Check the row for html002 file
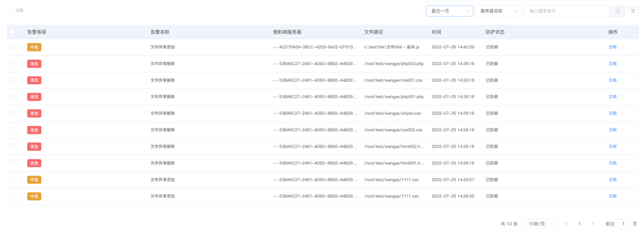The width and height of the screenshot is (644, 234). tap(13, 146)
